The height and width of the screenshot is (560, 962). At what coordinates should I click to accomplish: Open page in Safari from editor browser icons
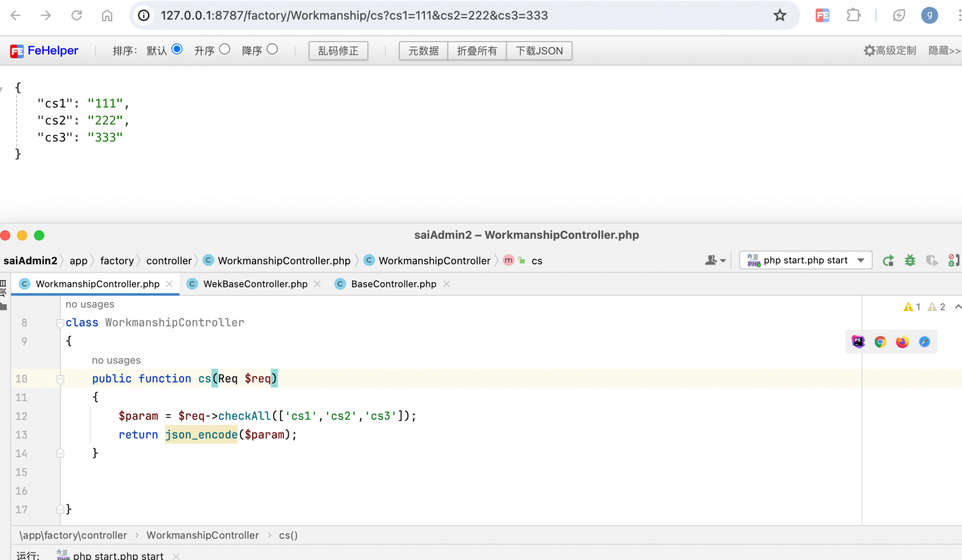point(924,342)
